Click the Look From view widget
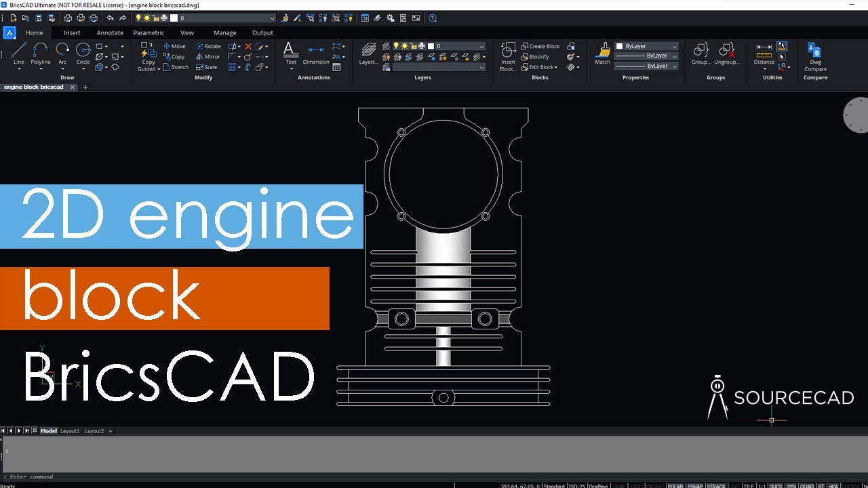This screenshot has width=868, height=488. [856, 115]
